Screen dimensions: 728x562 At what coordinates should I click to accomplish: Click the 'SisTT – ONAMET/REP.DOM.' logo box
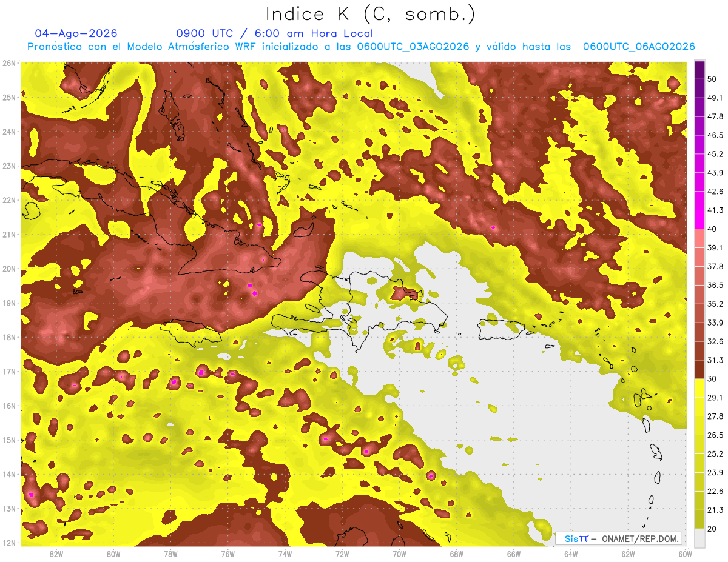618,538
